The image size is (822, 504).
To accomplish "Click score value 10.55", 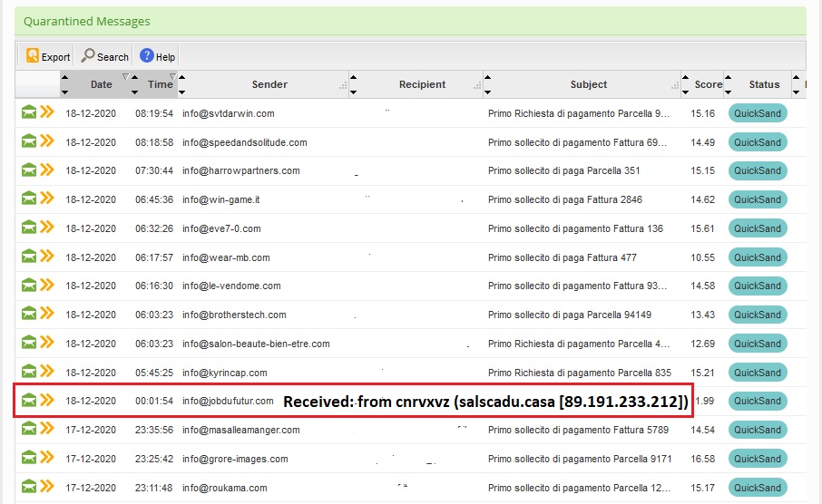I will [x=702, y=257].
